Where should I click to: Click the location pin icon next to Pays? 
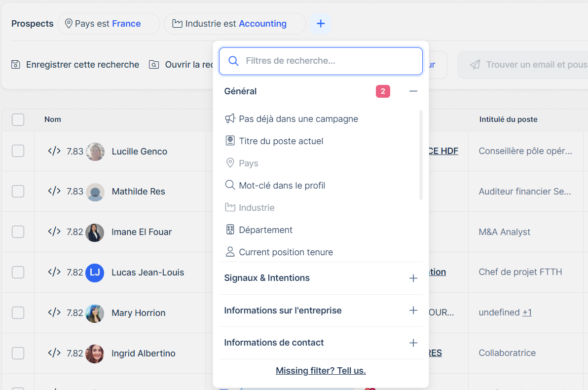(230, 163)
